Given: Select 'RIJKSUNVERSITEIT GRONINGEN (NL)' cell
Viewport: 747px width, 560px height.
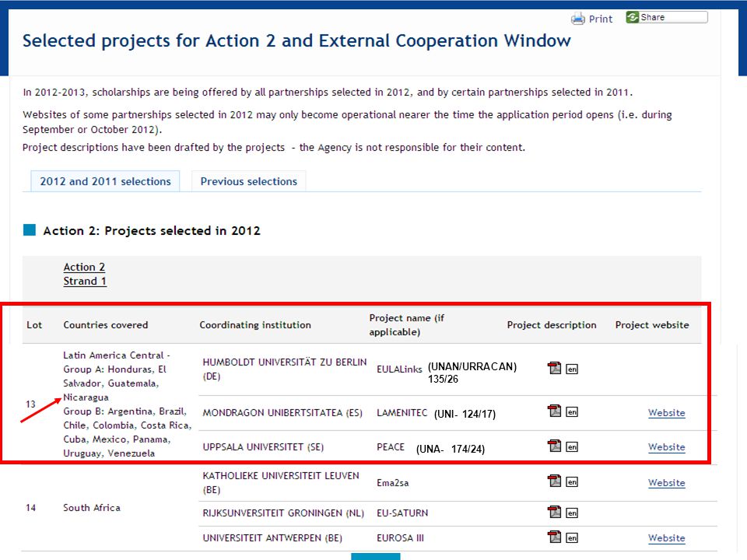Looking at the screenshot, I should [x=283, y=513].
